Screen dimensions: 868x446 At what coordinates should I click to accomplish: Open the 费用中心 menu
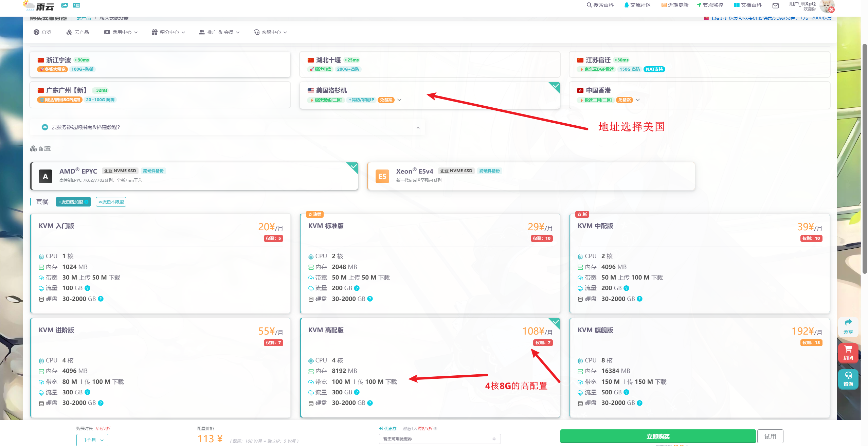click(121, 32)
